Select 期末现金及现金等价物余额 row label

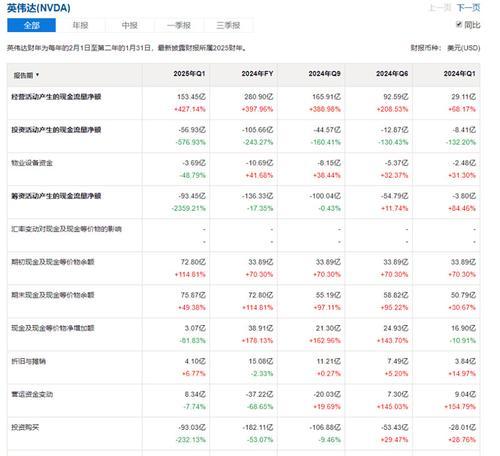(x=53, y=295)
